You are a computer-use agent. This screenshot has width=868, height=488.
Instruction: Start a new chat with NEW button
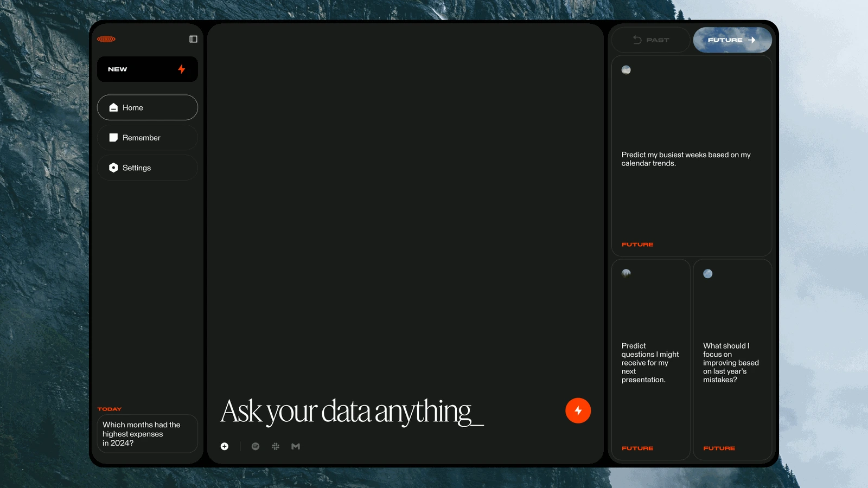coord(148,69)
